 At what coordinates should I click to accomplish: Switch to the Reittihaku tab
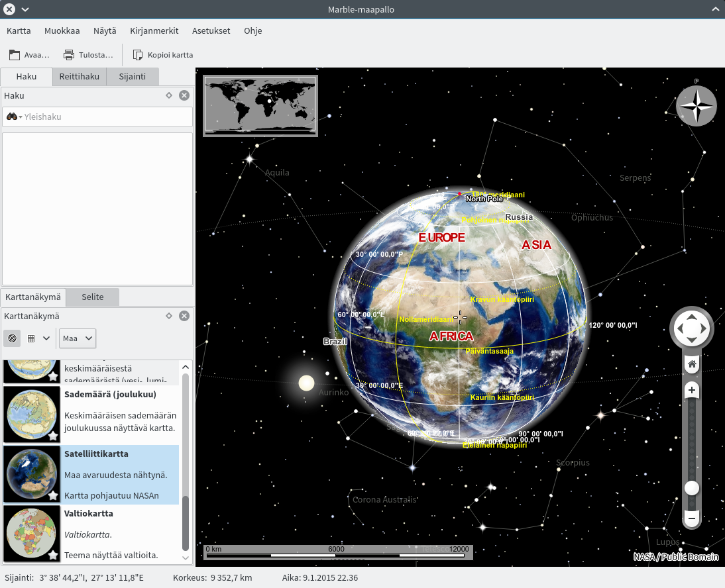80,77
